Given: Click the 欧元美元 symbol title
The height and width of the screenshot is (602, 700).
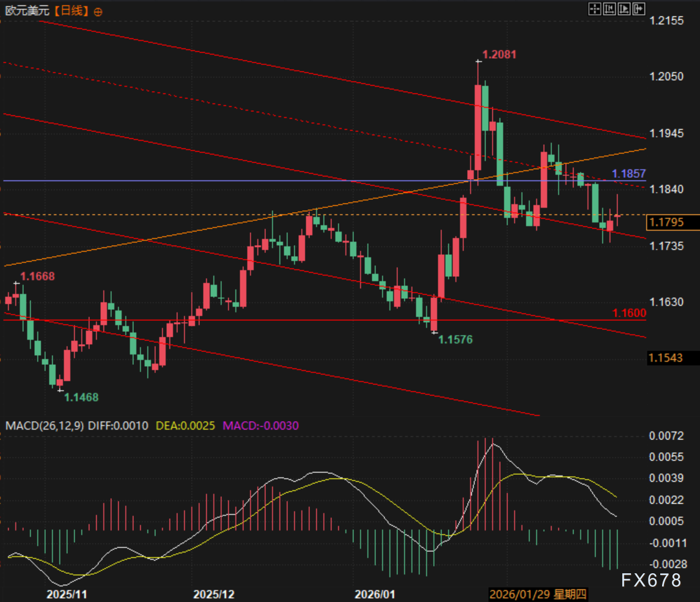Looking at the screenshot, I should (27, 11).
